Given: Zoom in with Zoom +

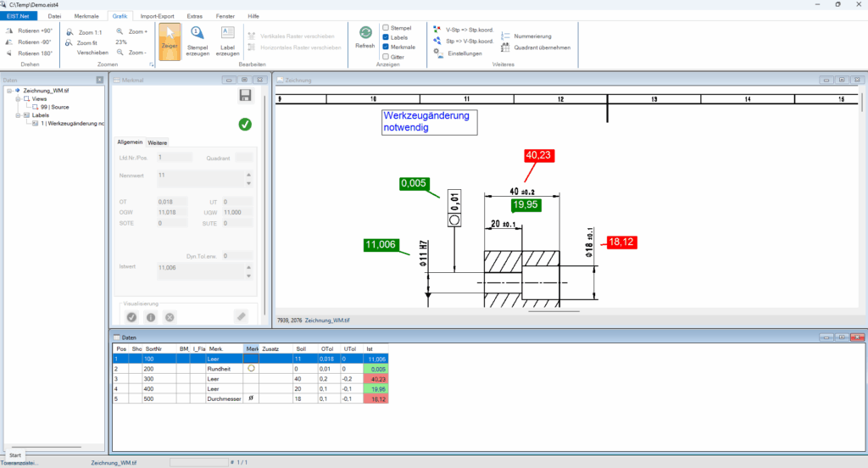Looking at the screenshot, I should tap(131, 31).
